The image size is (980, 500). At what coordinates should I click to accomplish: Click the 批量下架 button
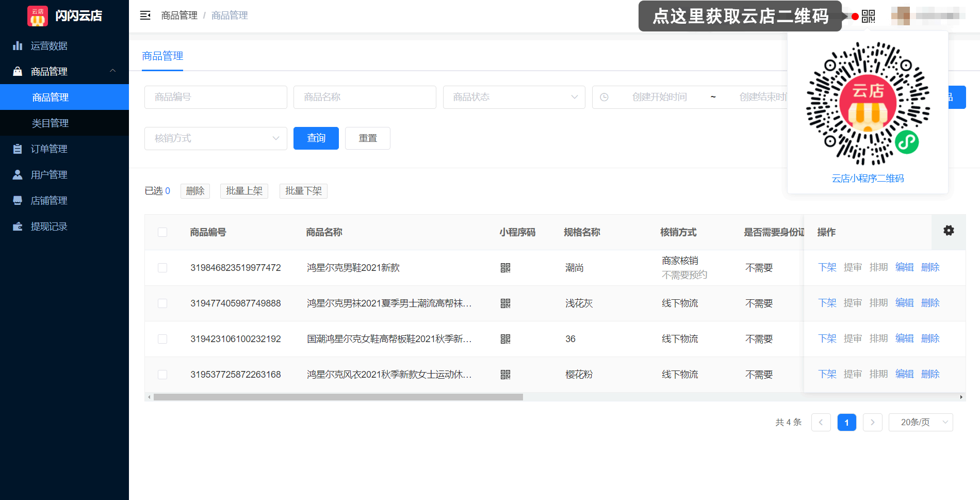pos(303,191)
